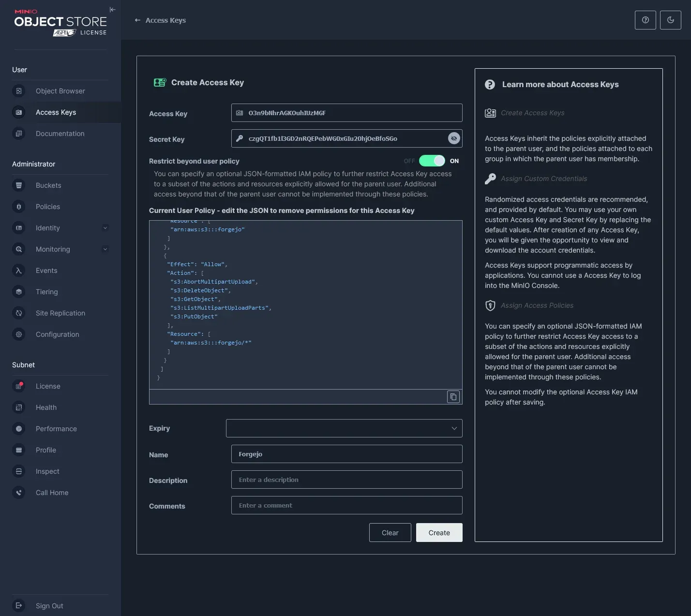Open the Events section in the sidebar
The image size is (691, 616).
pos(46,270)
